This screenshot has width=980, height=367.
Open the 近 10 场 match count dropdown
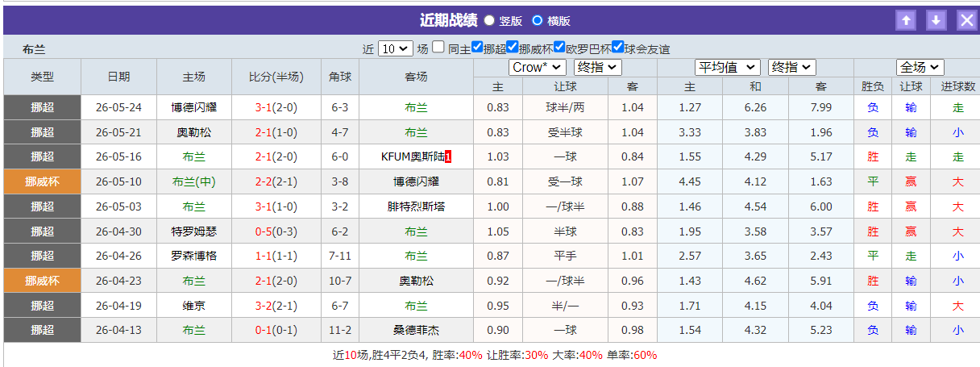click(x=396, y=48)
